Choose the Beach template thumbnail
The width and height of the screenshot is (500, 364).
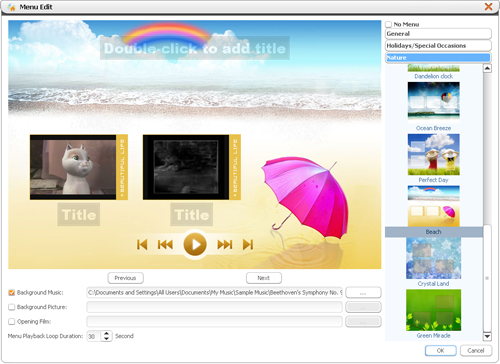[433, 206]
